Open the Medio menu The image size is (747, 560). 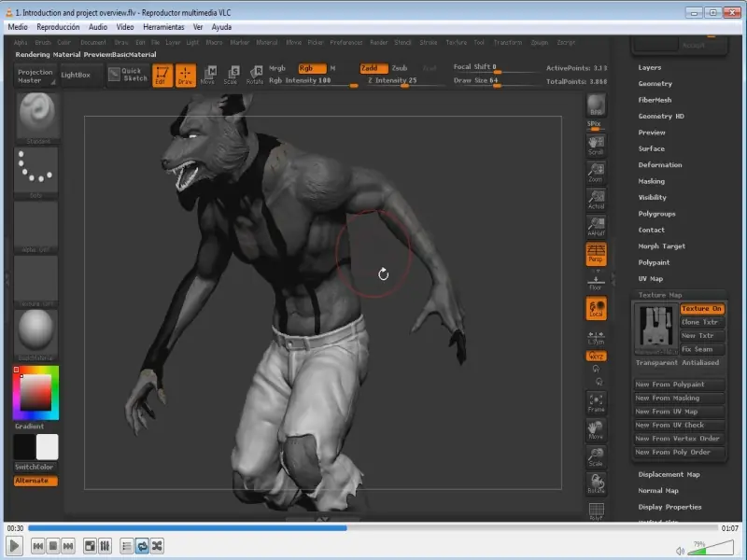(x=18, y=27)
